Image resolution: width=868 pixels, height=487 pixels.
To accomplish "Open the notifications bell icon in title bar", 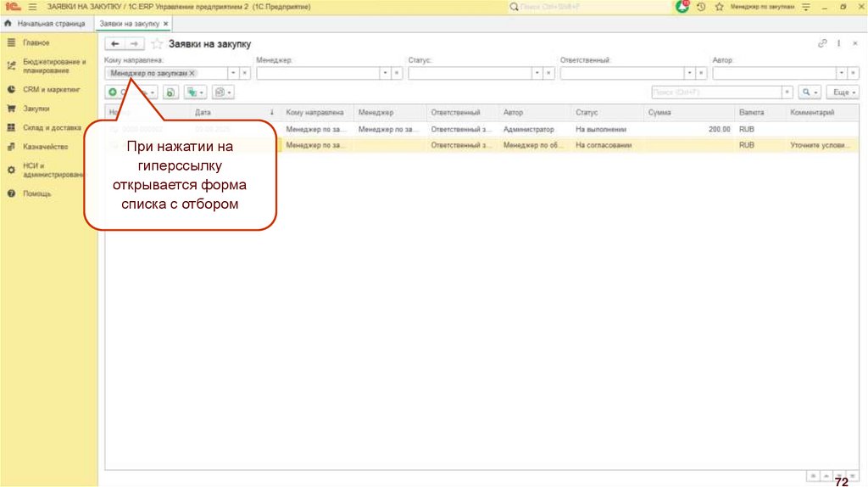I will pos(682,7).
